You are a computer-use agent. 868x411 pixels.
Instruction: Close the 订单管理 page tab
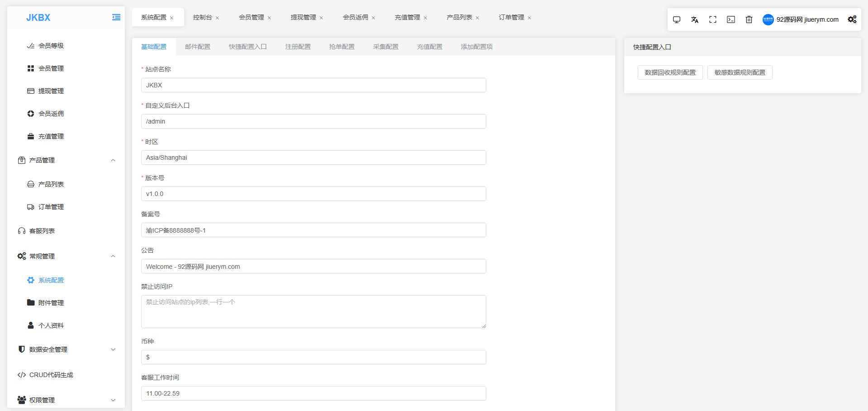click(530, 18)
